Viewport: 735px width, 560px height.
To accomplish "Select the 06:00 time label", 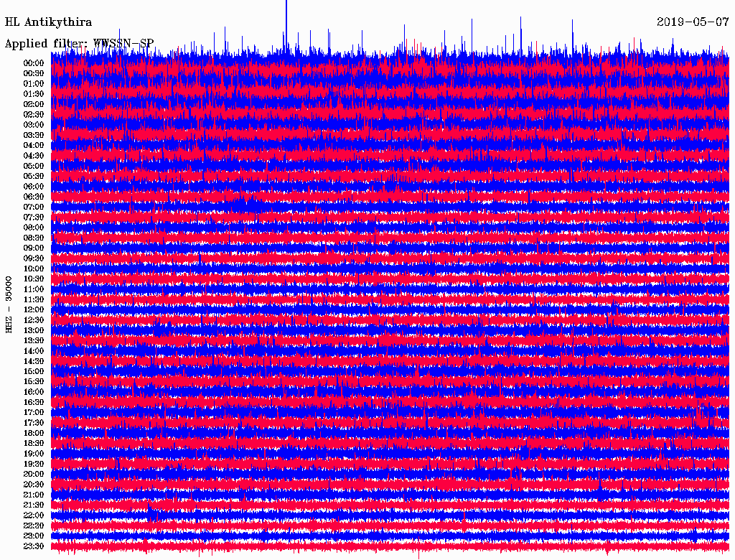I will pos(33,187).
